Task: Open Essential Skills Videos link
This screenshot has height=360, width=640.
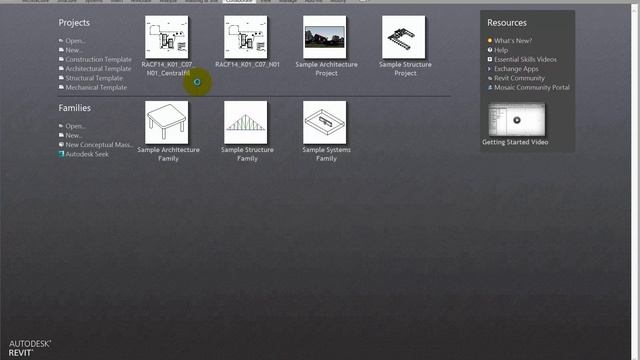Action: pos(525,60)
